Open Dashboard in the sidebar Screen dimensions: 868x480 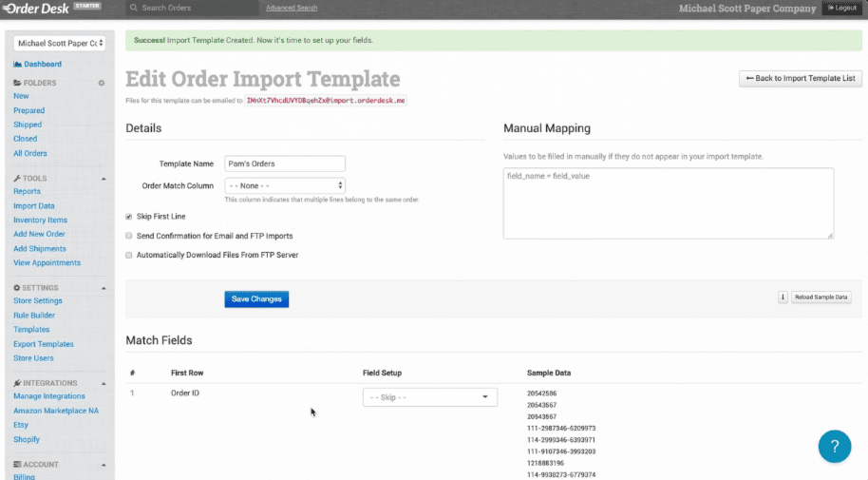(42, 65)
